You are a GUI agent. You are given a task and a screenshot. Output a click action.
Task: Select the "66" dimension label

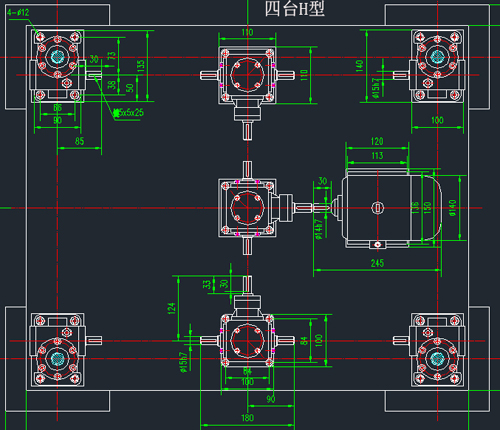tap(58, 108)
